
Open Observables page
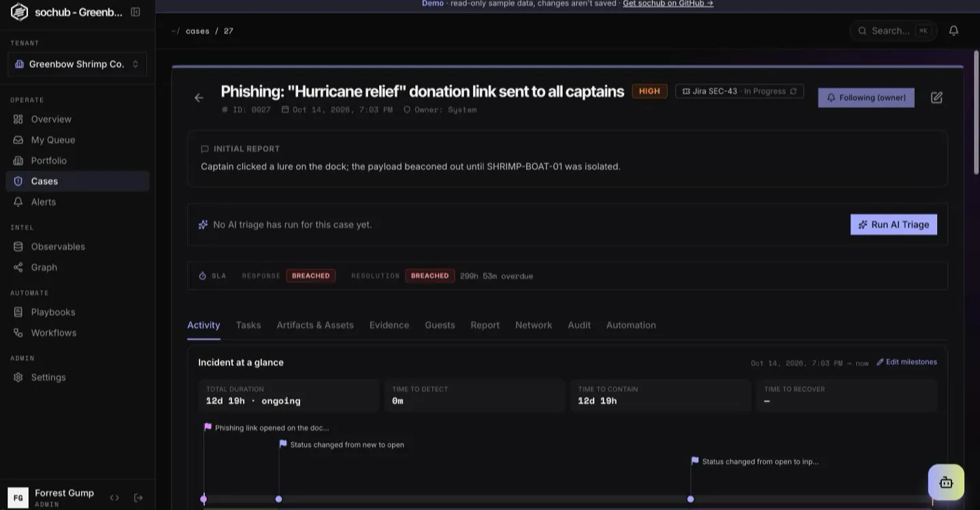[x=78, y=247]
